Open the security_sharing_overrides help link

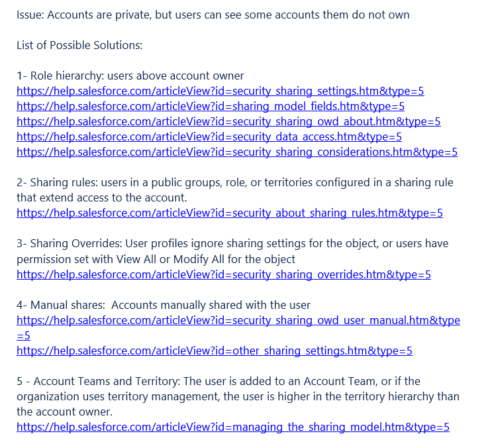[224, 274]
